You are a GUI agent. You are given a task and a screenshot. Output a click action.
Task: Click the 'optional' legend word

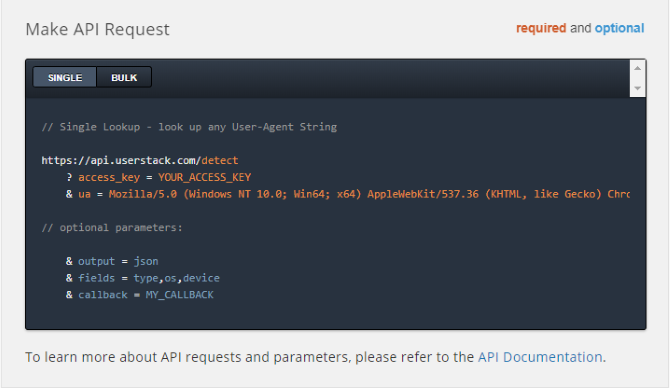pyautogui.click(x=619, y=28)
